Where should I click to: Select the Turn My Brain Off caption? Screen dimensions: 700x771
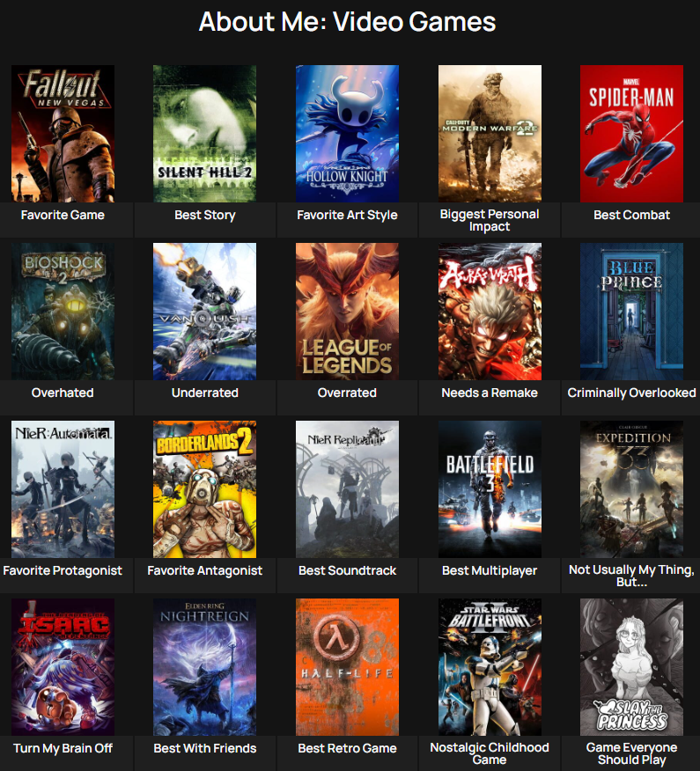63,748
